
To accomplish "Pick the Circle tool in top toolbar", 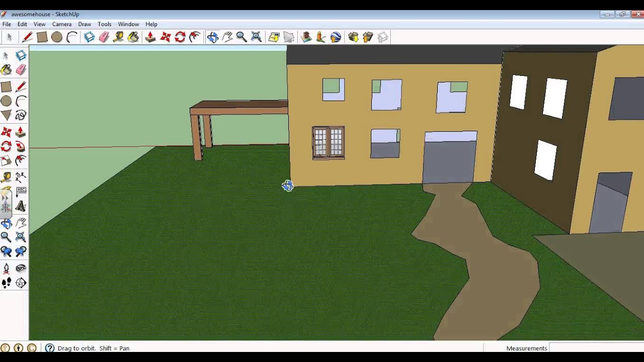I will 56,37.
